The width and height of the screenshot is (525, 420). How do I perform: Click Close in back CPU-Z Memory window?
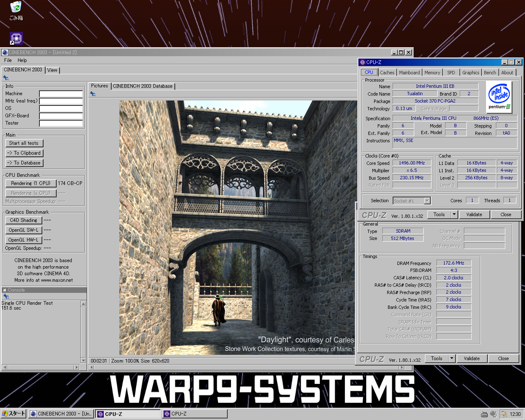(x=503, y=358)
